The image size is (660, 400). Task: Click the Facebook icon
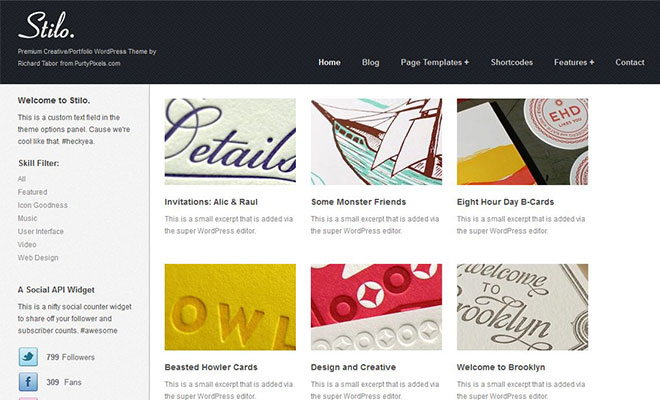(28, 381)
